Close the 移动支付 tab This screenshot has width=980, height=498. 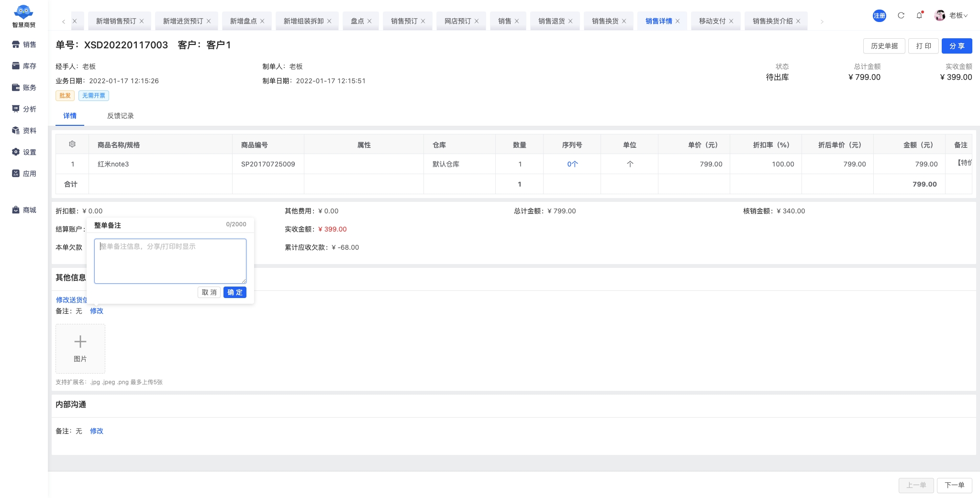tap(731, 21)
